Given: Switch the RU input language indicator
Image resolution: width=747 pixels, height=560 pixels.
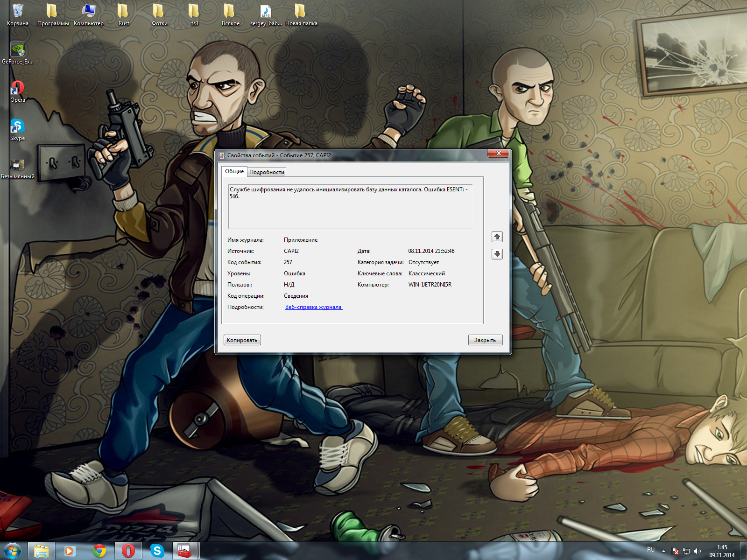Looking at the screenshot, I should (651, 550).
